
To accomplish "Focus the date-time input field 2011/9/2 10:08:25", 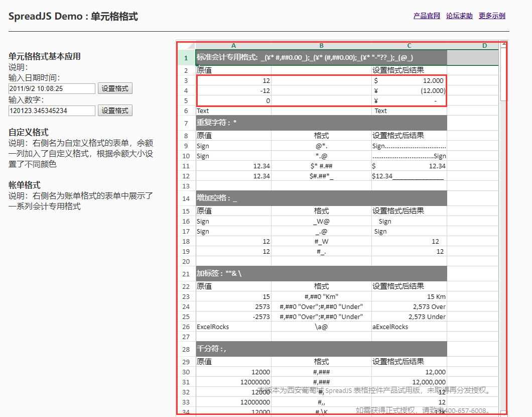I will (x=52, y=88).
